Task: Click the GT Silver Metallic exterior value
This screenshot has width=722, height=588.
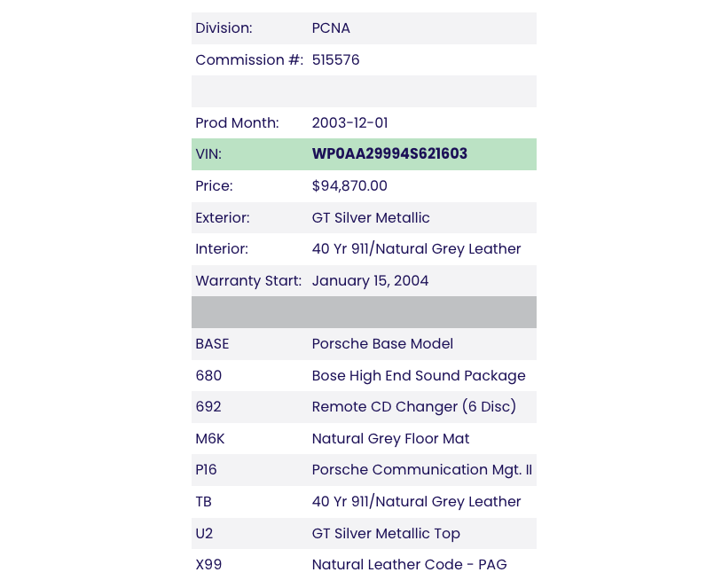Action: (371, 218)
